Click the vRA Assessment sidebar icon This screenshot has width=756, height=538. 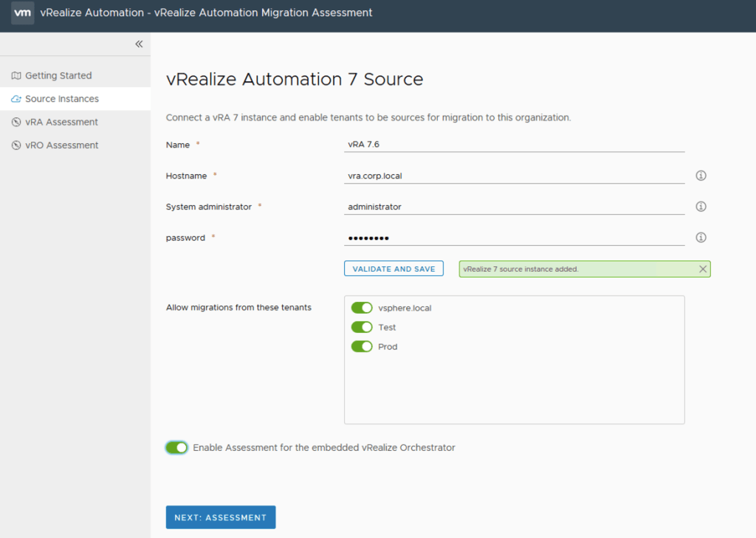pyautogui.click(x=16, y=123)
